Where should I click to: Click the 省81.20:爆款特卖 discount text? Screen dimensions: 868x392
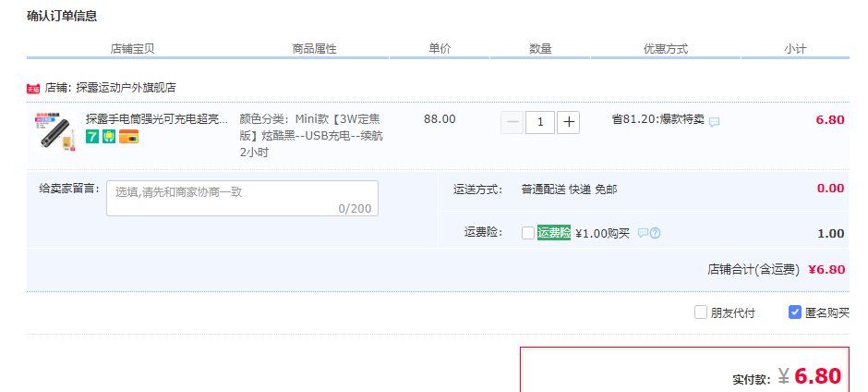pos(657,119)
